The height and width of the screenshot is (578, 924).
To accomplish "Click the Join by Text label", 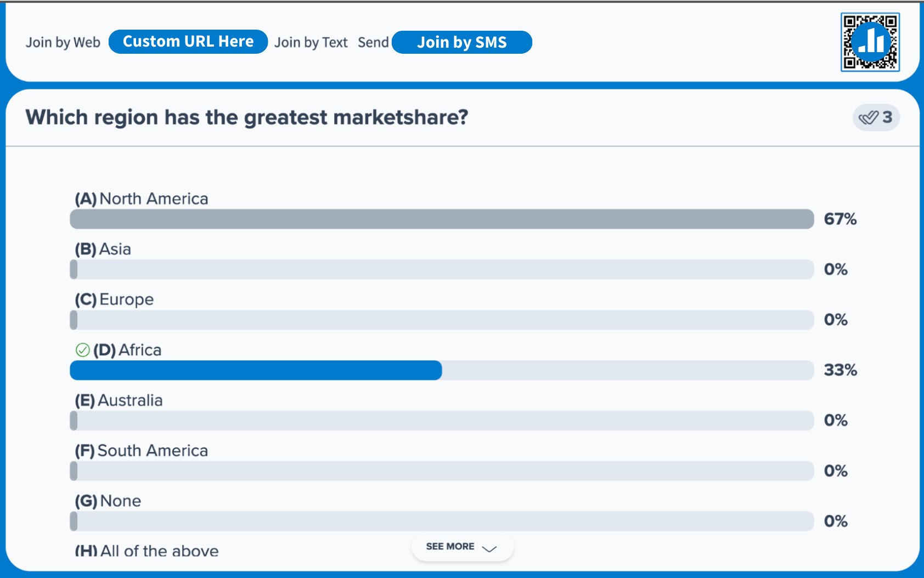I will [311, 42].
